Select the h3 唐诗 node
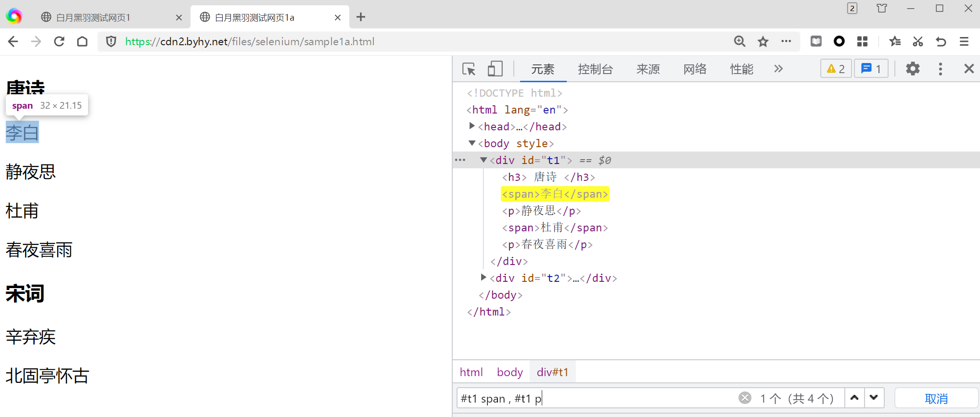Image resolution: width=980 pixels, height=417 pixels. [549, 177]
